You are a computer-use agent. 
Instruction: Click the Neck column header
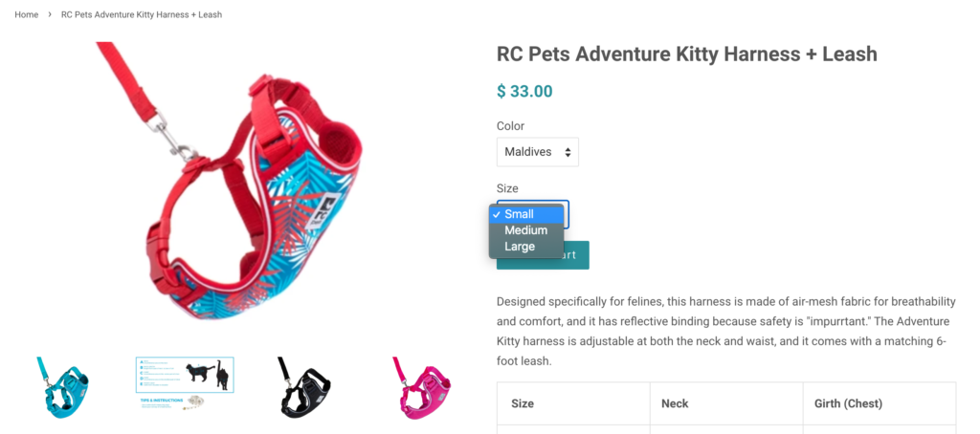point(675,403)
